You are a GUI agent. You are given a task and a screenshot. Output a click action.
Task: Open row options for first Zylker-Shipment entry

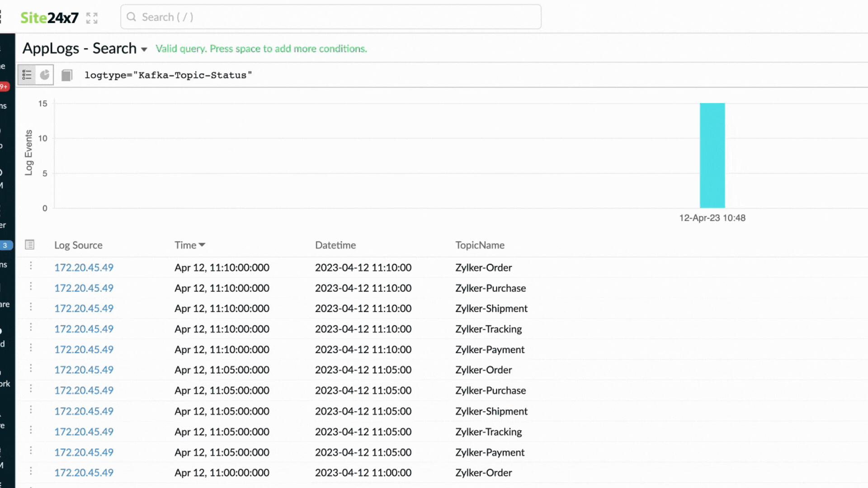pyautogui.click(x=31, y=307)
